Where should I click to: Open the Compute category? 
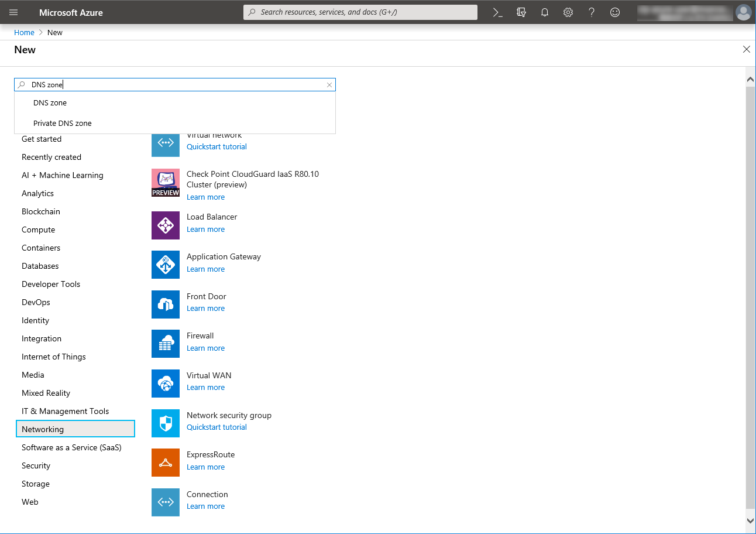(x=39, y=230)
